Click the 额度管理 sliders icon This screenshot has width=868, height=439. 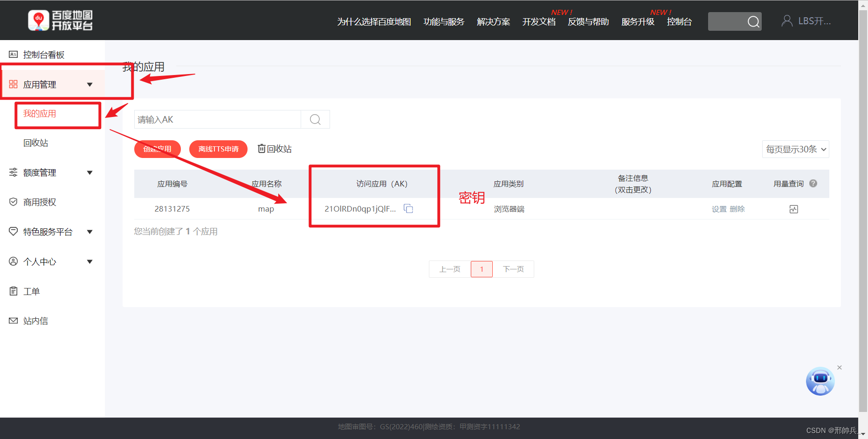13,172
